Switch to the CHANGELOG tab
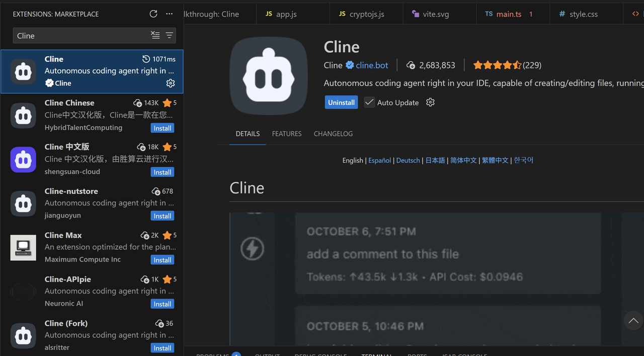This screenshot has width=644, height=356. pyautogui.click(x=333, y=134)
